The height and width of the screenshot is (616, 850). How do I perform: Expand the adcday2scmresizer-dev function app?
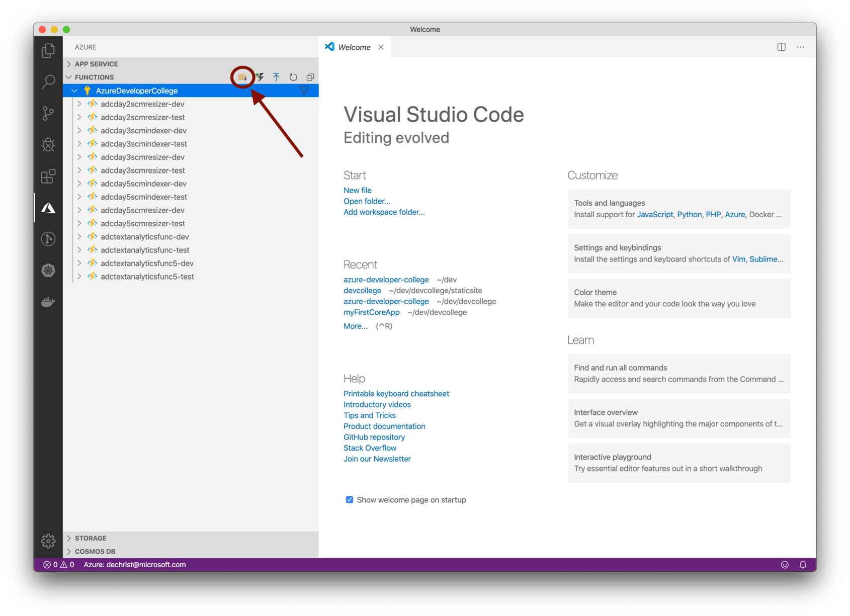coord(79,104)
